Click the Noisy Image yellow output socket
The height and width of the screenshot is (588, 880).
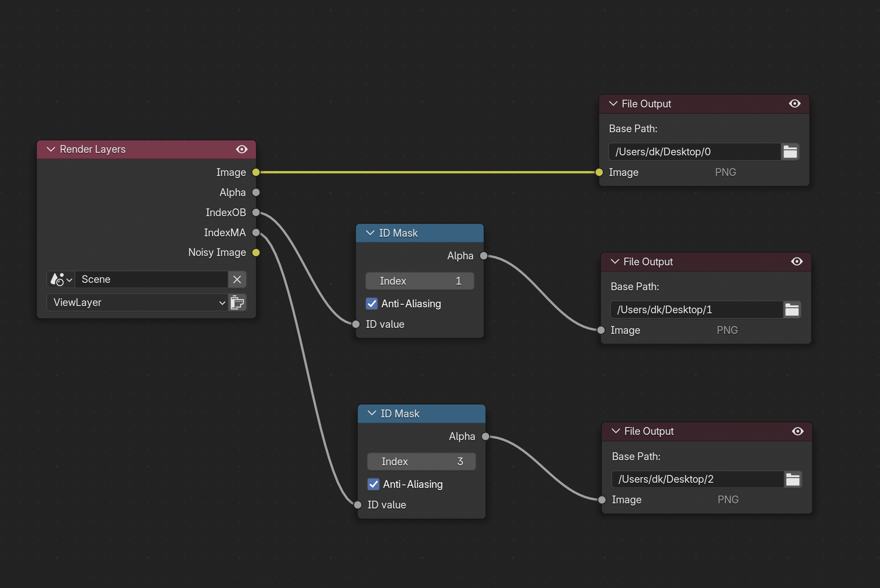[x=256, y=252]
